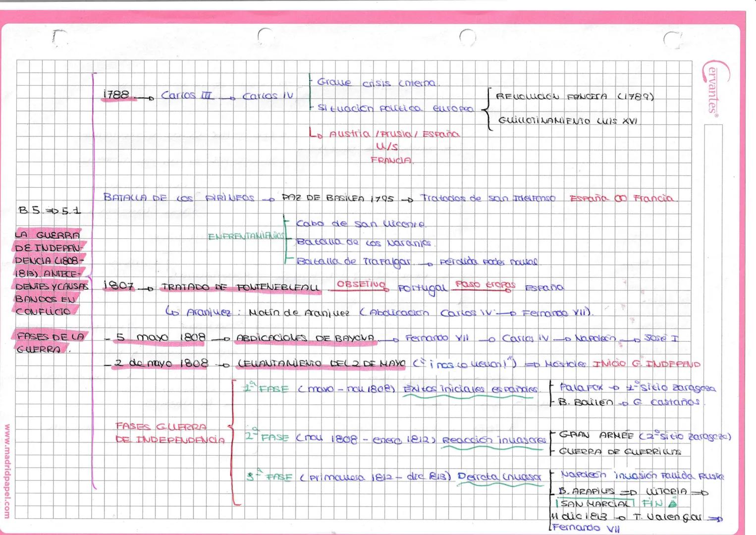Click the Batalla de Trafalgar entry
The height and width of the screenshot is (535, 756).
(353, 262)
